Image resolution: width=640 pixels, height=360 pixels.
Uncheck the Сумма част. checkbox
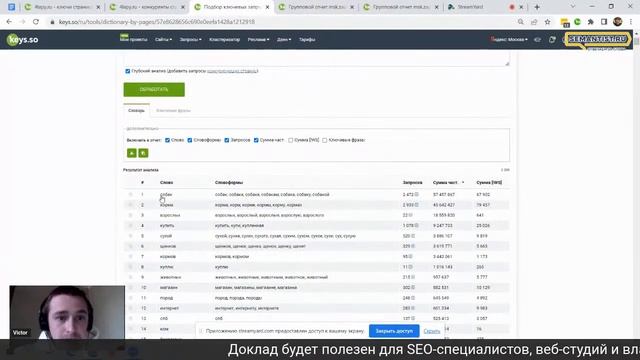[256, 140]
